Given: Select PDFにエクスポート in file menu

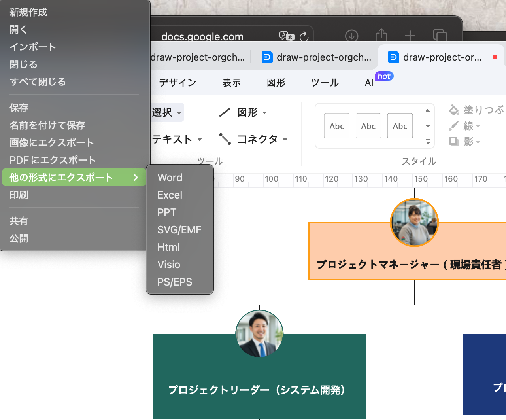Looking at the screenshot, I should point(53,160).
